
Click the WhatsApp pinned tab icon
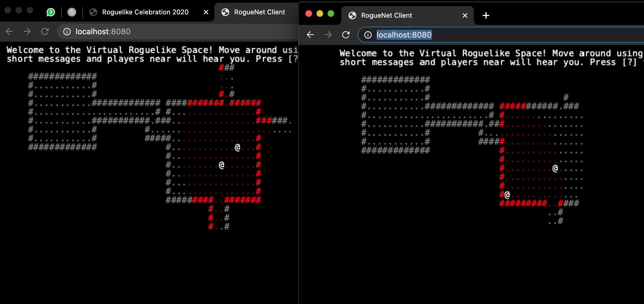coord(51,12)
